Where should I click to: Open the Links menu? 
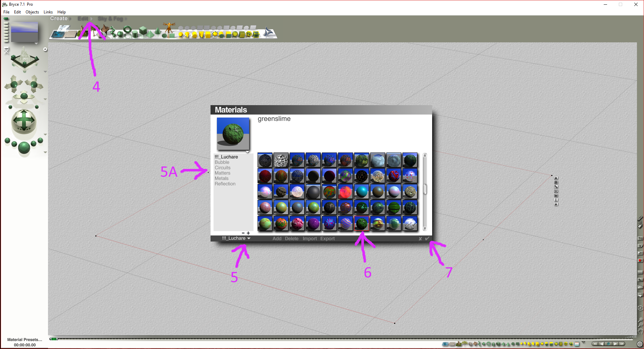[48, 12]
